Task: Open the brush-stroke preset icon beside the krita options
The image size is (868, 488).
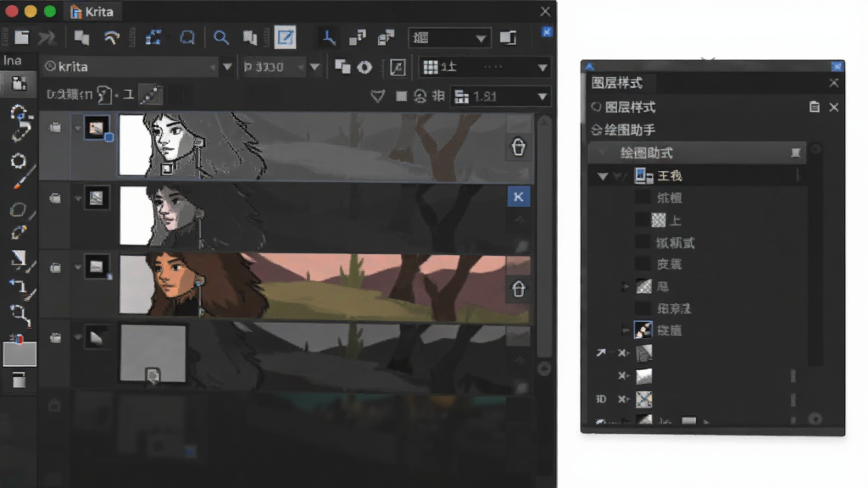Action: point(150,95)
